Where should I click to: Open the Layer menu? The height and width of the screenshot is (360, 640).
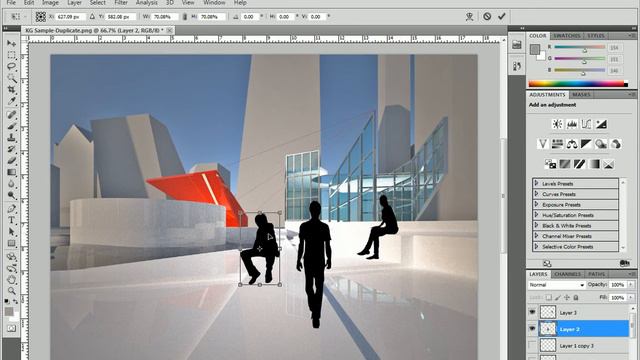click(x=74, y=3)
